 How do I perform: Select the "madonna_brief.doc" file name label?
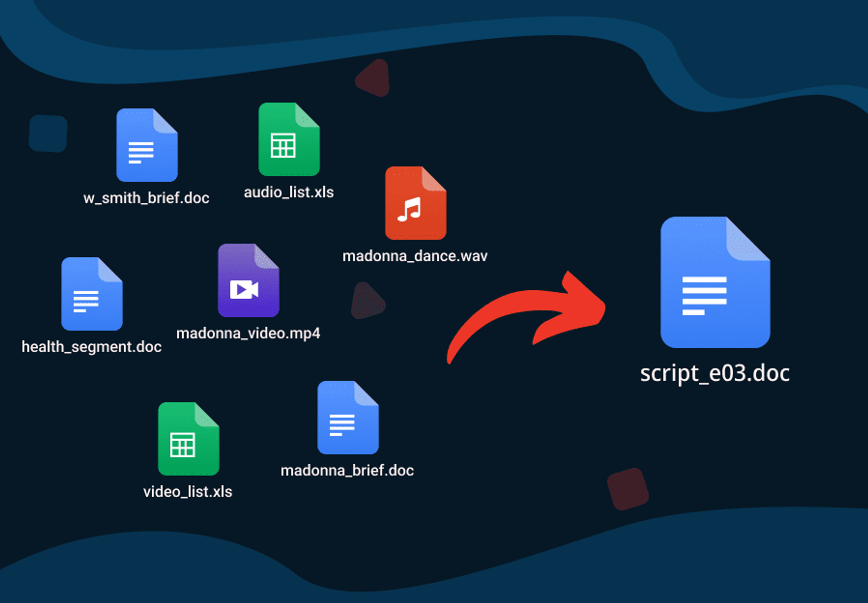coord(347,470)
